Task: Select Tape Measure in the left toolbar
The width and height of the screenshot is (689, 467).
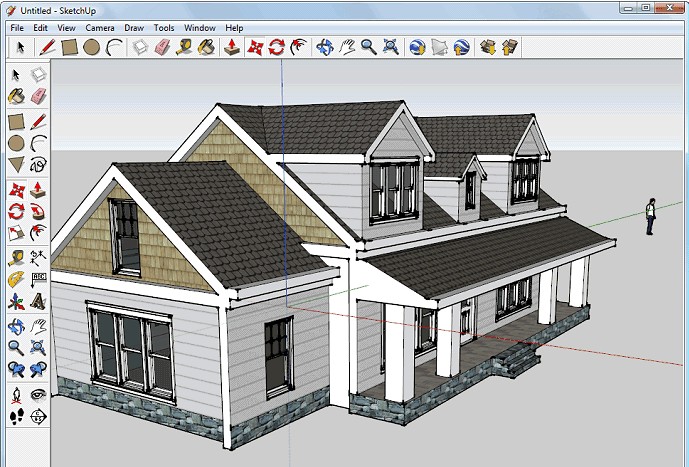Action: (16, 258)
